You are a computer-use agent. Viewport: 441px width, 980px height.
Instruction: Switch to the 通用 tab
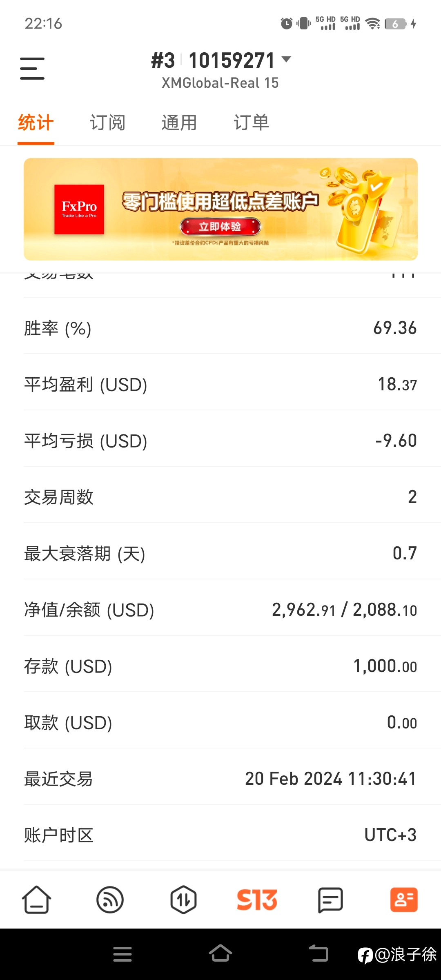(x=179, y=122)
